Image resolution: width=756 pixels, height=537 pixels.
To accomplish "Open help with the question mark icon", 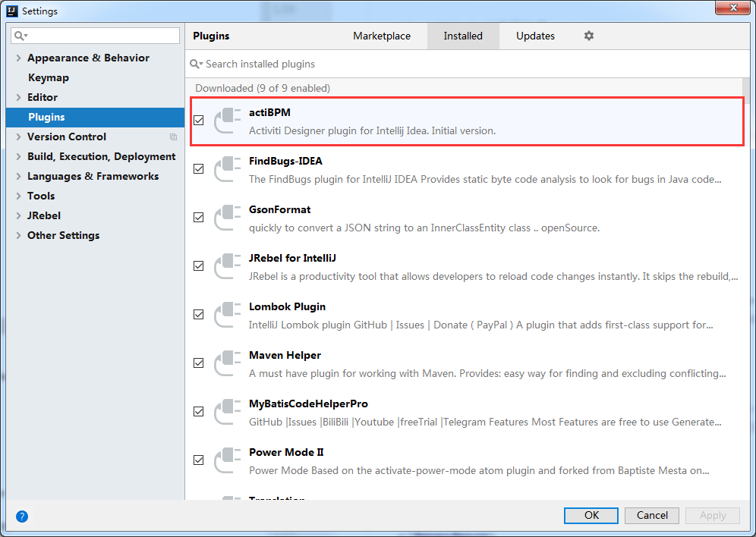I will pos(22,517).
